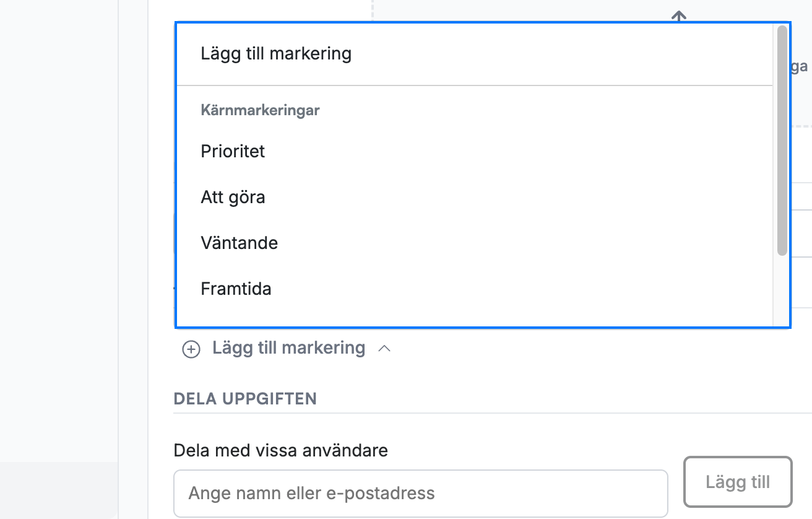Viewport: 812px width, 519px height.
Task: Click the gray scrollbar thumb in dropdown
Action: pos(782,141)
